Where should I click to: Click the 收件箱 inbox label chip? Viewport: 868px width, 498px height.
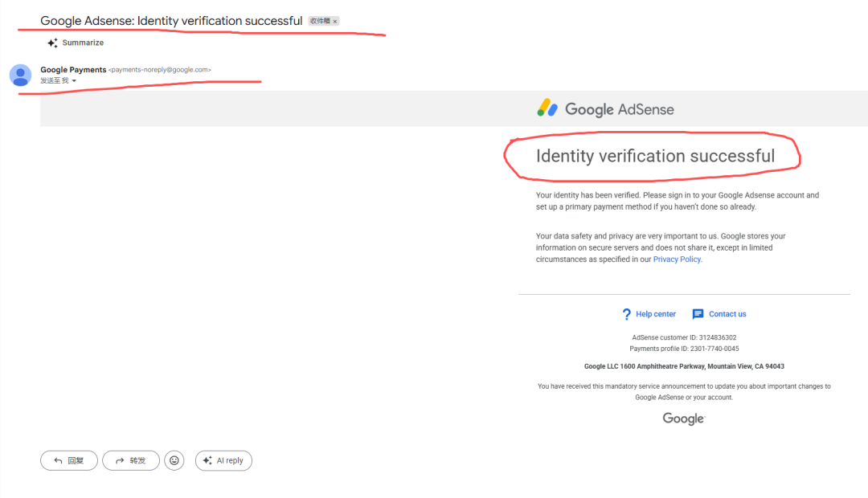tap(320, 22)
